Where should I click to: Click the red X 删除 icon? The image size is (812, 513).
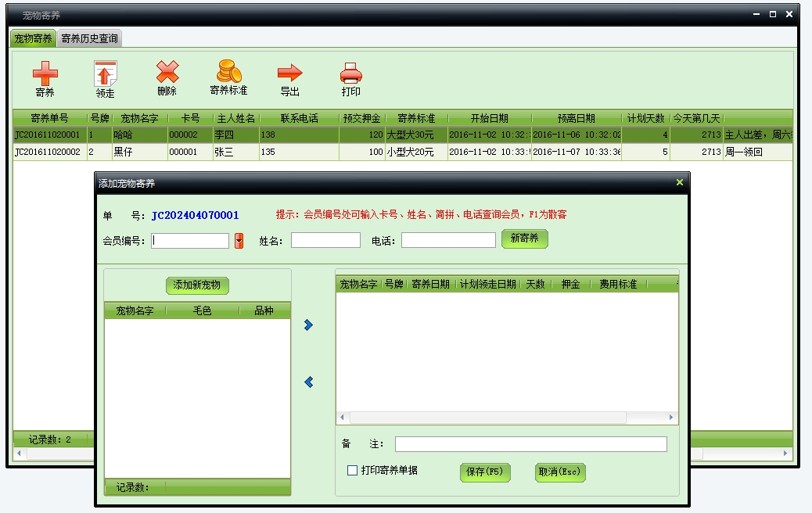[x=167, y=73]
